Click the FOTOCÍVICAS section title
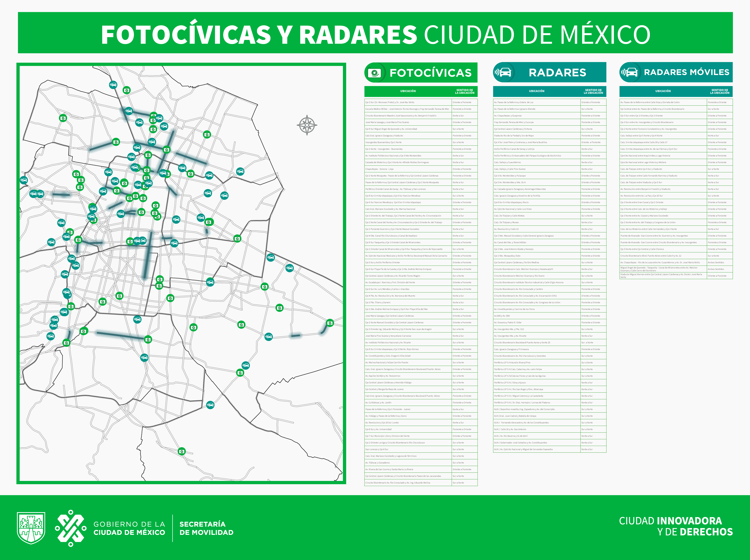This screenshot has height=560, width=750. pyautogui.click(x=431, y=73)
